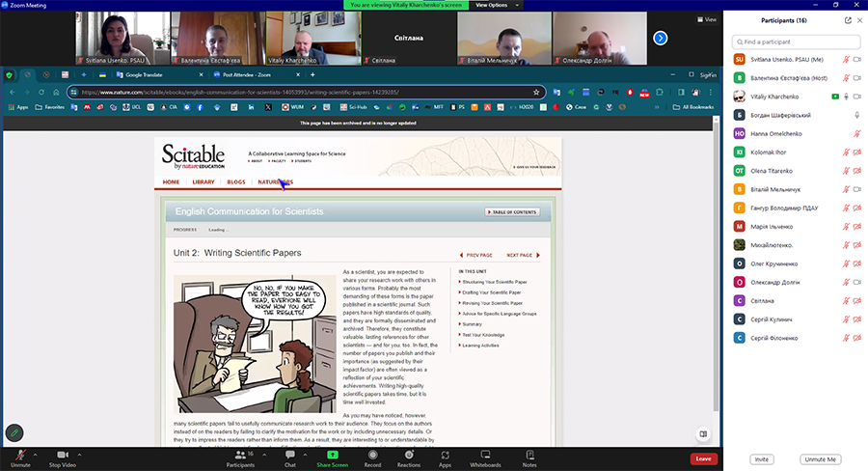The height and width of the screenshot is (471, 868).
Task: Open the View layout menu
Action: (706, 19)
